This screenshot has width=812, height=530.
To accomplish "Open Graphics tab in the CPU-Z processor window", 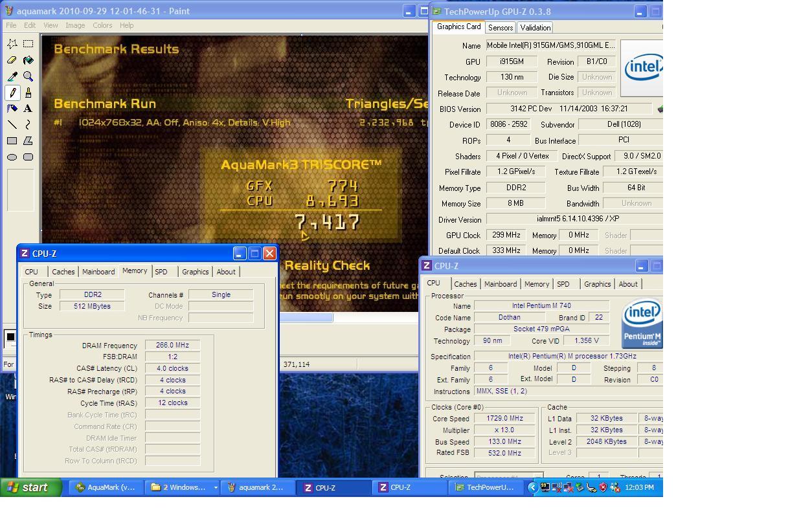I will (597, 284).
